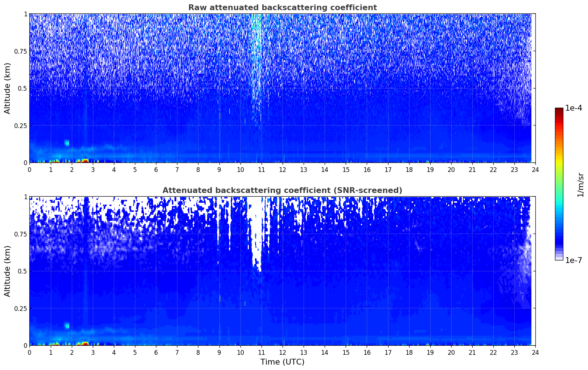The image size is (588, 370).
Task: Pick the dark red top of colorbar
Action: tap(559, 110)
